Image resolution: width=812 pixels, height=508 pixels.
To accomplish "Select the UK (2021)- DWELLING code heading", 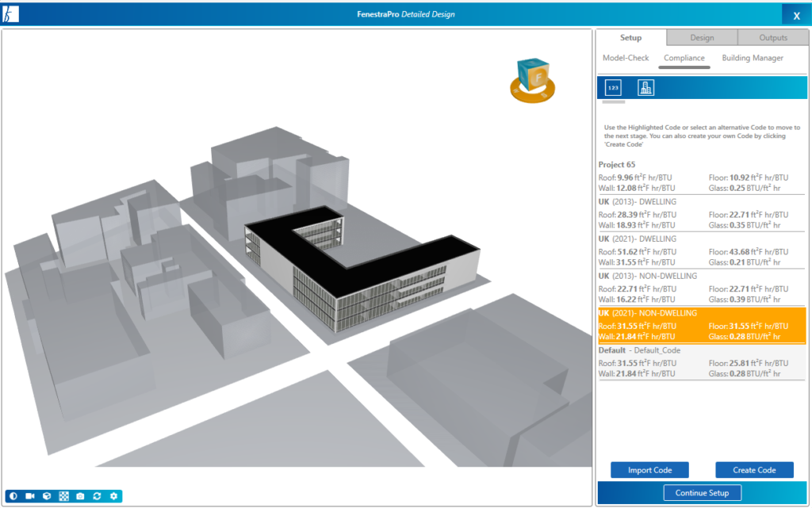I will pos(638,239).
